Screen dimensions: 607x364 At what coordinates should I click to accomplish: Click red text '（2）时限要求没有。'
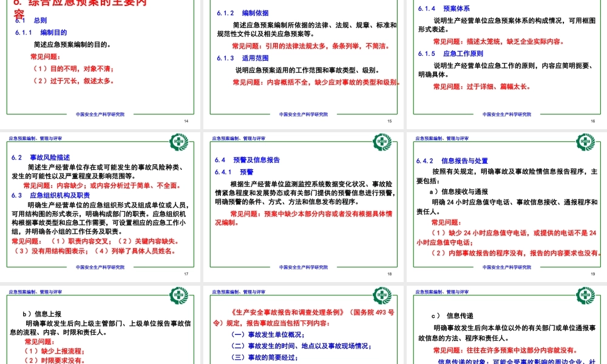(x=53, y=360)
